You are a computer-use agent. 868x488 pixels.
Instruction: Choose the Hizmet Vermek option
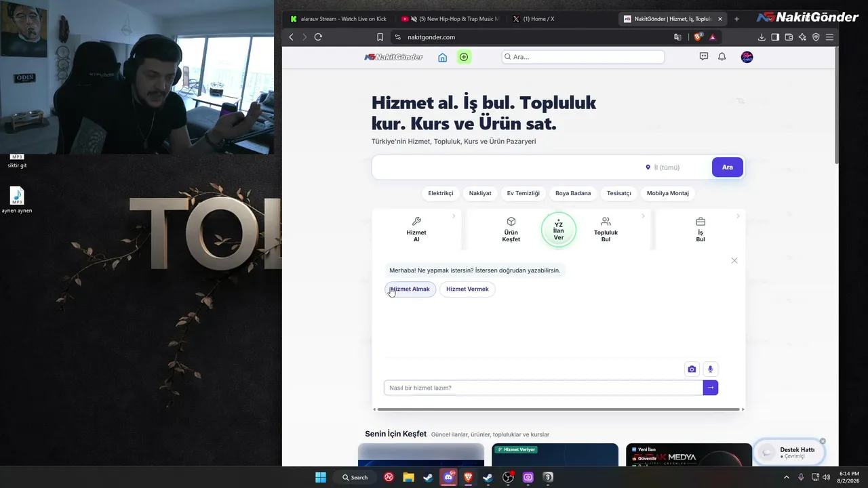(x=467, y=289)
